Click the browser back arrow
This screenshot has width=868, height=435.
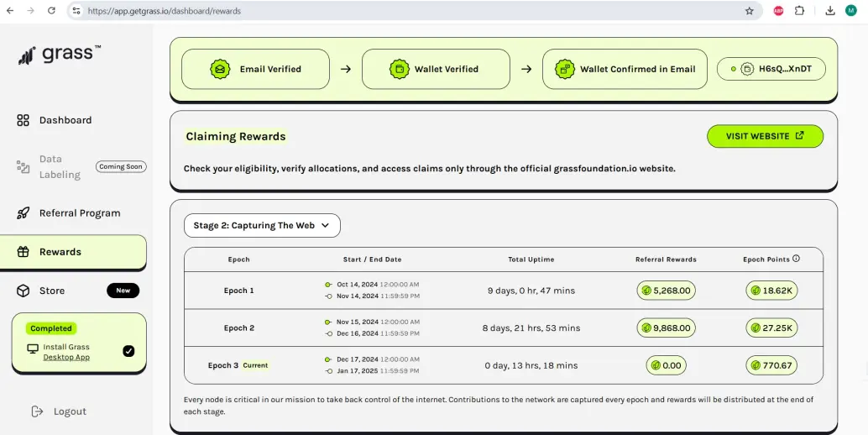tap(10, 11)
